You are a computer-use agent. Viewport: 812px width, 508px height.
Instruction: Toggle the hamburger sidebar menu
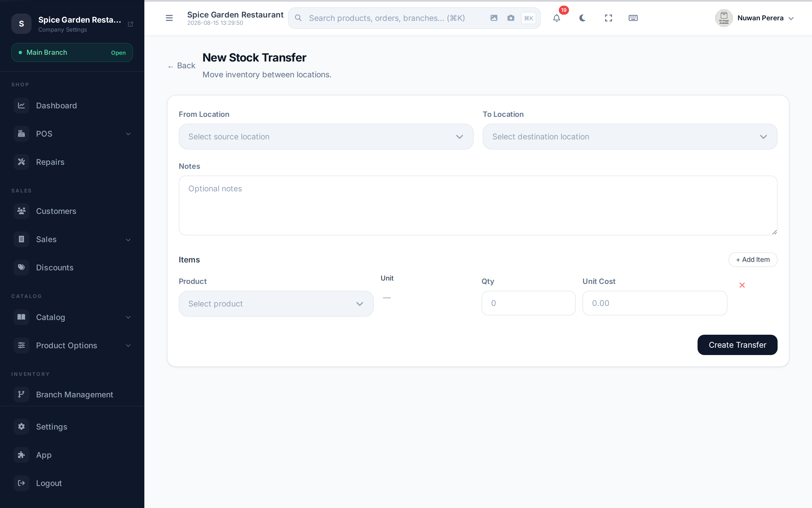pyautogui.click(x=169, y=18)
